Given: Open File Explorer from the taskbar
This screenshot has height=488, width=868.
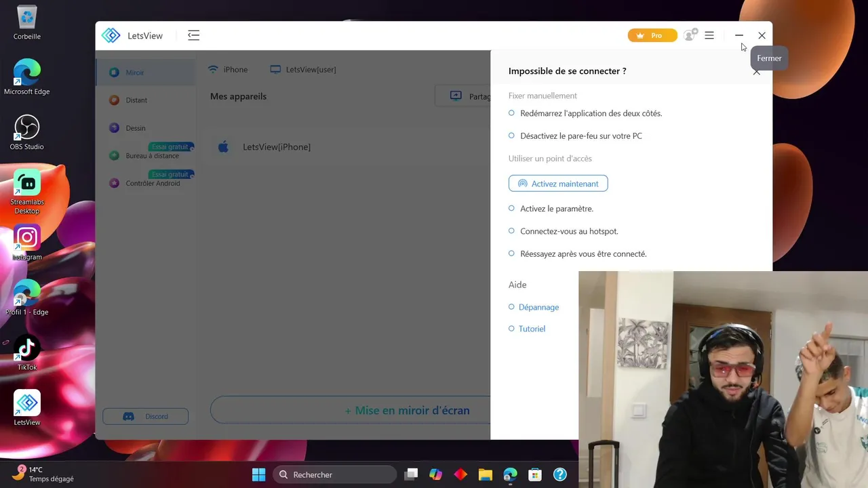Looking at the screenshot, I should 486,474.
